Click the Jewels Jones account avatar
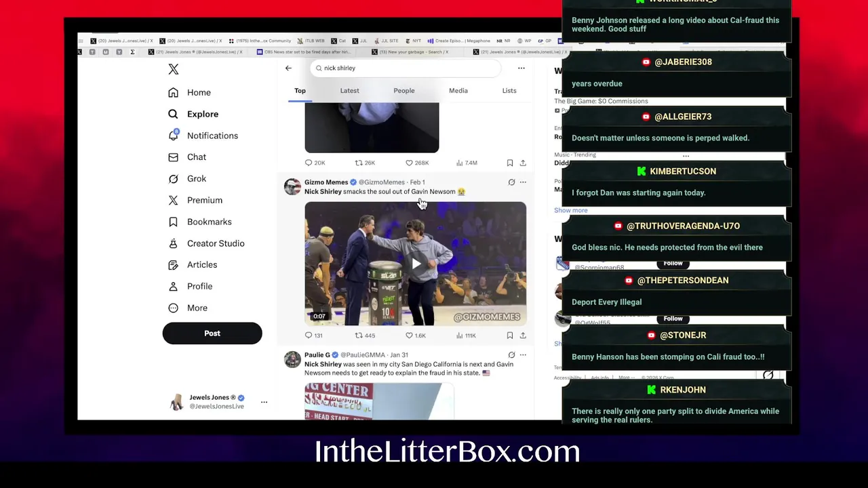868x488 pixels. tap(176, 402)
